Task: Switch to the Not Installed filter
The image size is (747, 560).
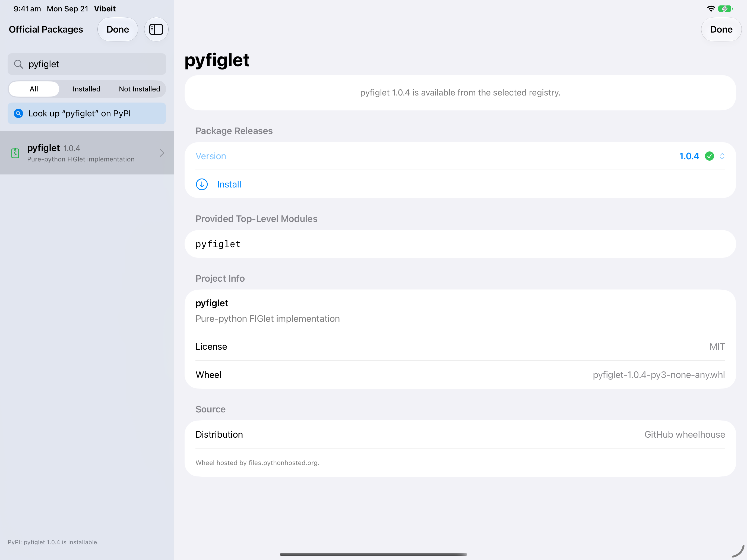Action: 140,89
